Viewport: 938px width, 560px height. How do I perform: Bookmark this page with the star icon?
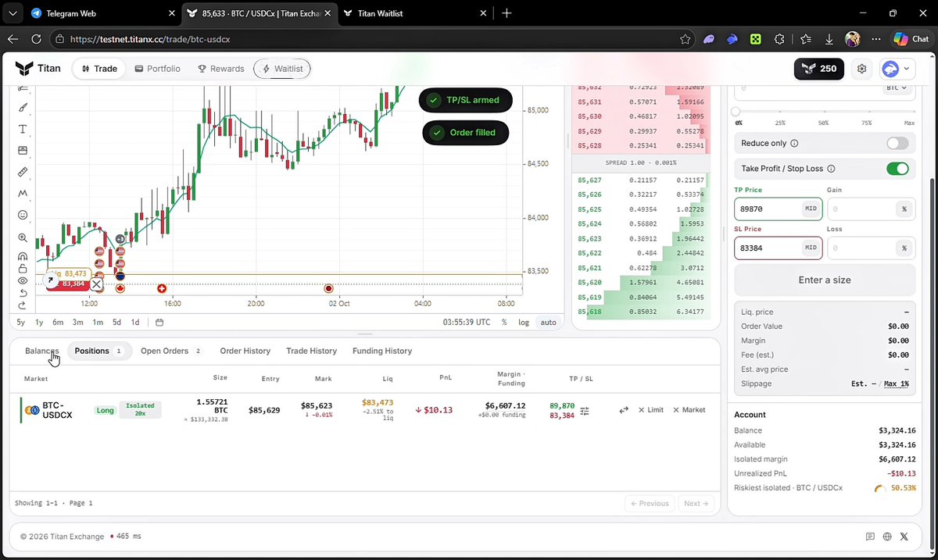(x=686, y=39)
